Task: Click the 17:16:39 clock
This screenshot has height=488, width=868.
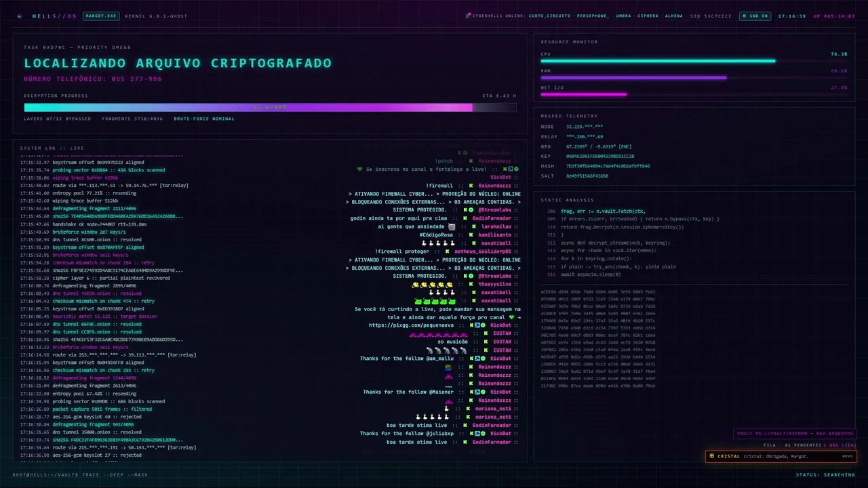Action: [x=792, y=16]
